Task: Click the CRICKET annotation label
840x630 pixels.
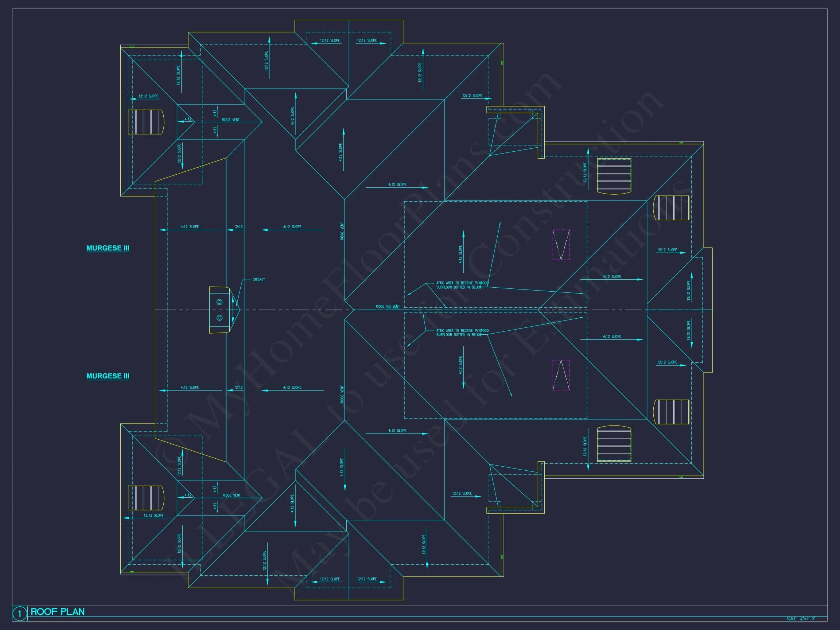Action: click(258, 280)
